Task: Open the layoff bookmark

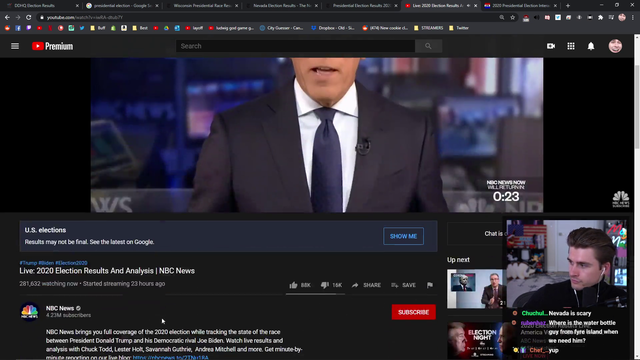Action: coord(194,28)
